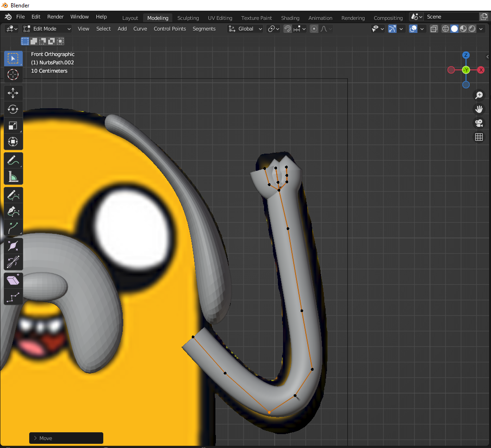This screenshot has height=448, width=491.
Task: Click the blue Z axis gizmo
Action: (466, 56)
